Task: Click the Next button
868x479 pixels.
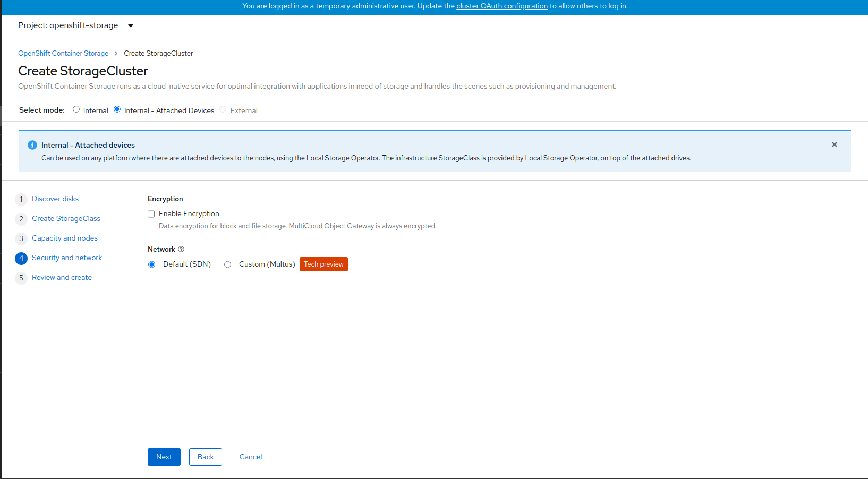Action: pyautogui.click(x=164, y=457)
